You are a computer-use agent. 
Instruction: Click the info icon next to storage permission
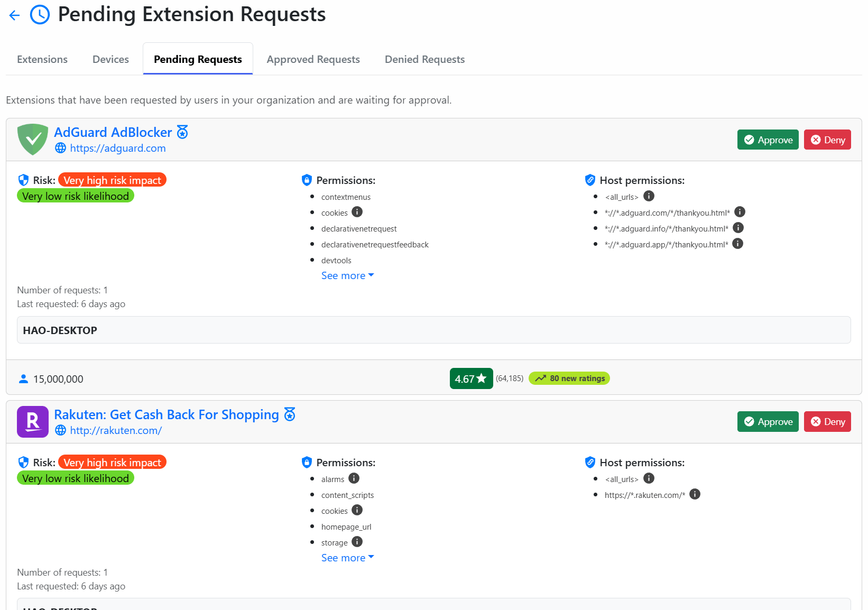click(x=357, y=542)
